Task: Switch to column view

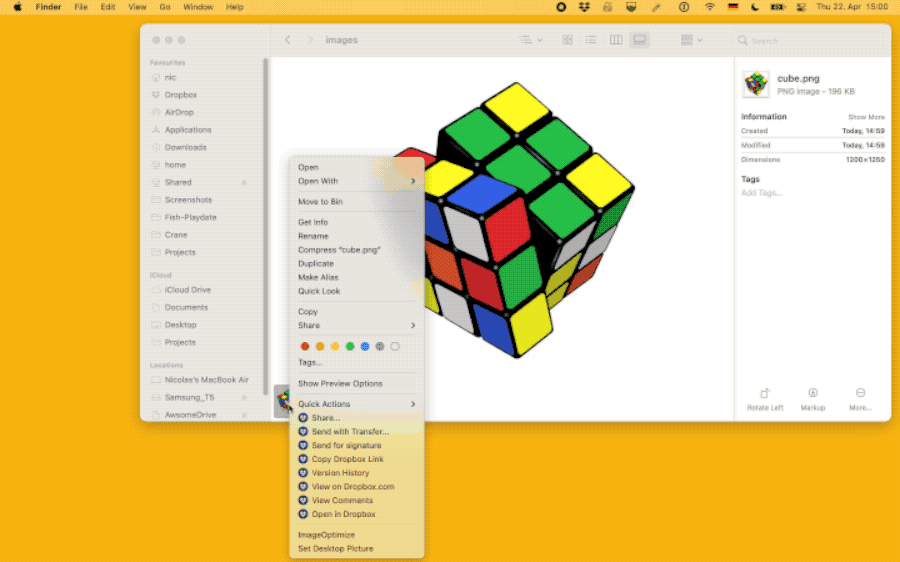Action: (x=616, y=40)
